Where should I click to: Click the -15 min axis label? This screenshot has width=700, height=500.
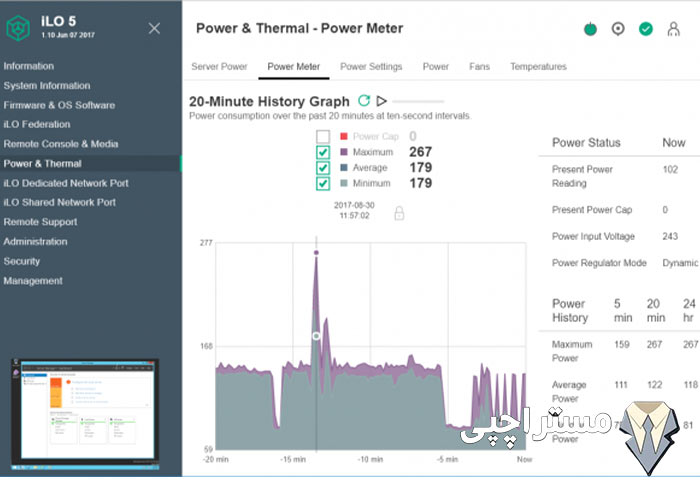293,459
